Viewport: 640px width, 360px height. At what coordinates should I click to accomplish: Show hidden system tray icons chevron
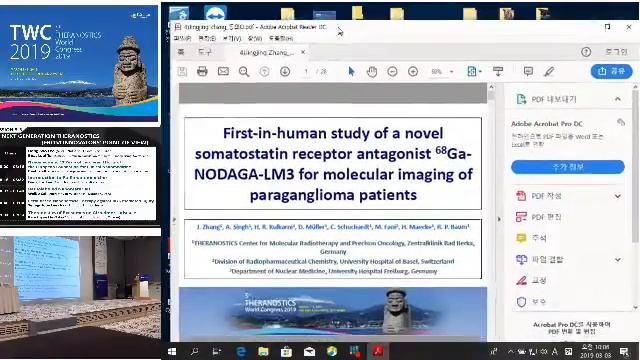(511, 351)
